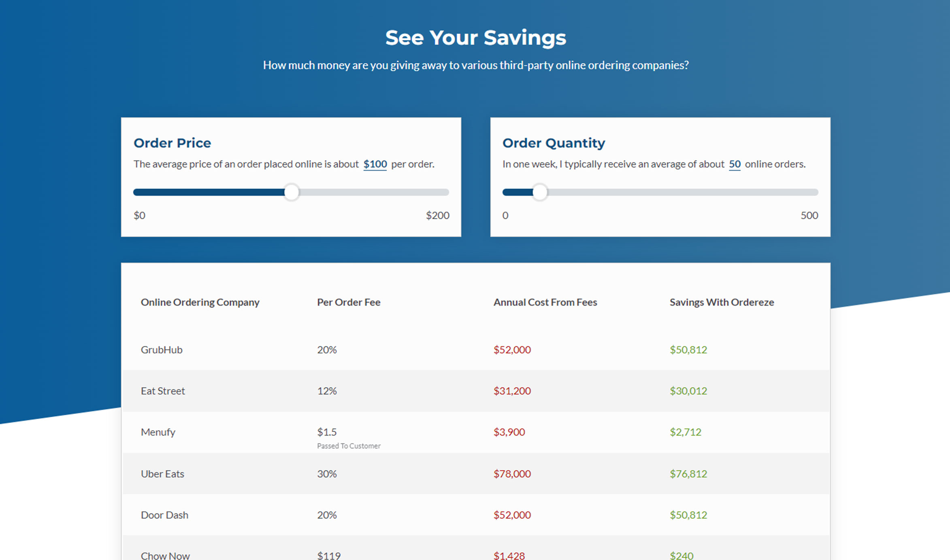Screen dimensions: 950x560
Task: Click the 'Uber Eats' company cell
Action: (162, 474)
